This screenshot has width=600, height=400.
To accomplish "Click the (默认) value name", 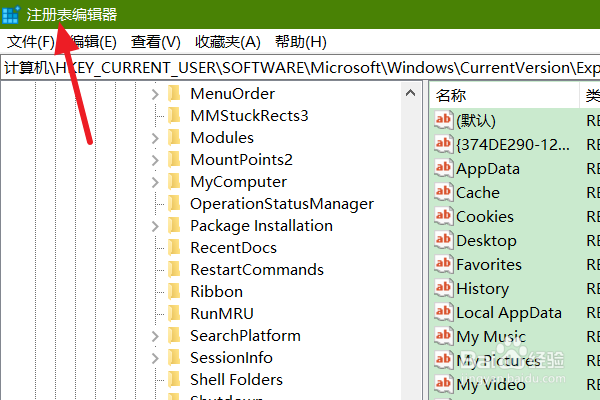I will pos(476,121).
